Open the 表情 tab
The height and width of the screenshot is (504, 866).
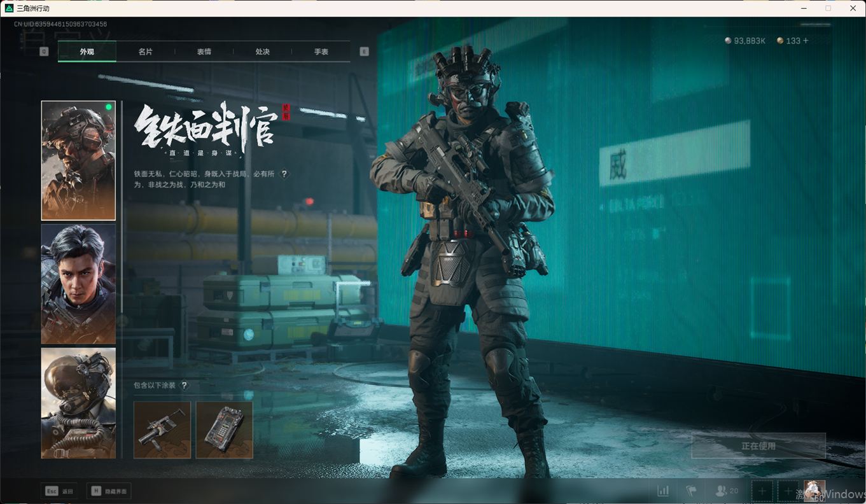(x=204, y=52)
